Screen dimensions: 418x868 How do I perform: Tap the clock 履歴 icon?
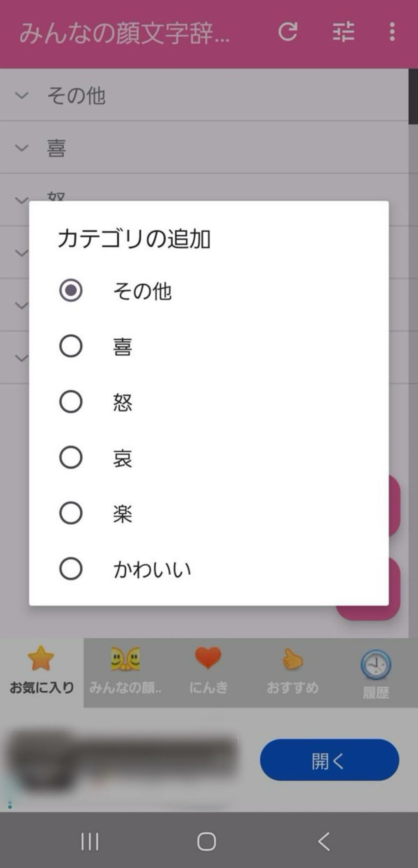point(376,665)
